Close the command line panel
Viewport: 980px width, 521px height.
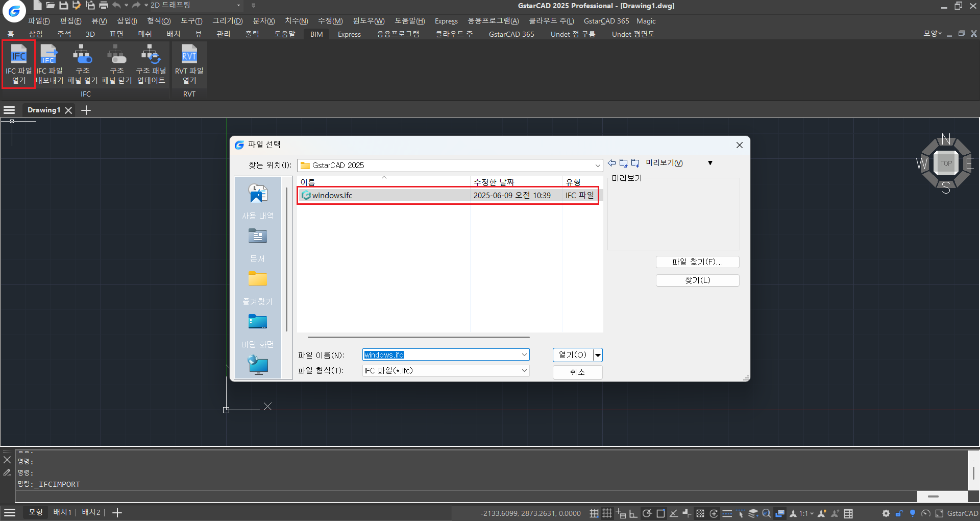click(x=7, y=460)
